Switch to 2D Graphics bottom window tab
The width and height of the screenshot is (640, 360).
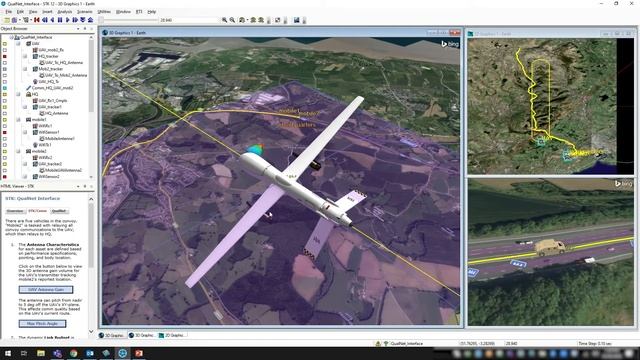(x=173, y=335)
